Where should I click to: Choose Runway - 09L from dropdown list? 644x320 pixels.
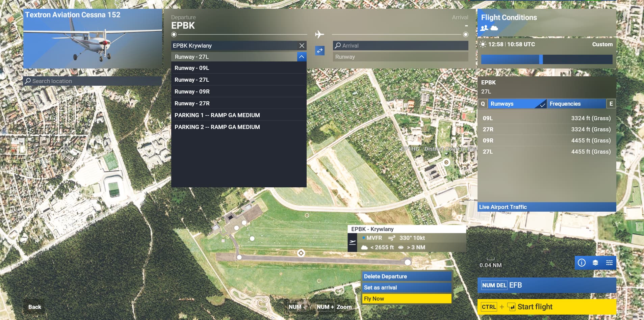239,68
